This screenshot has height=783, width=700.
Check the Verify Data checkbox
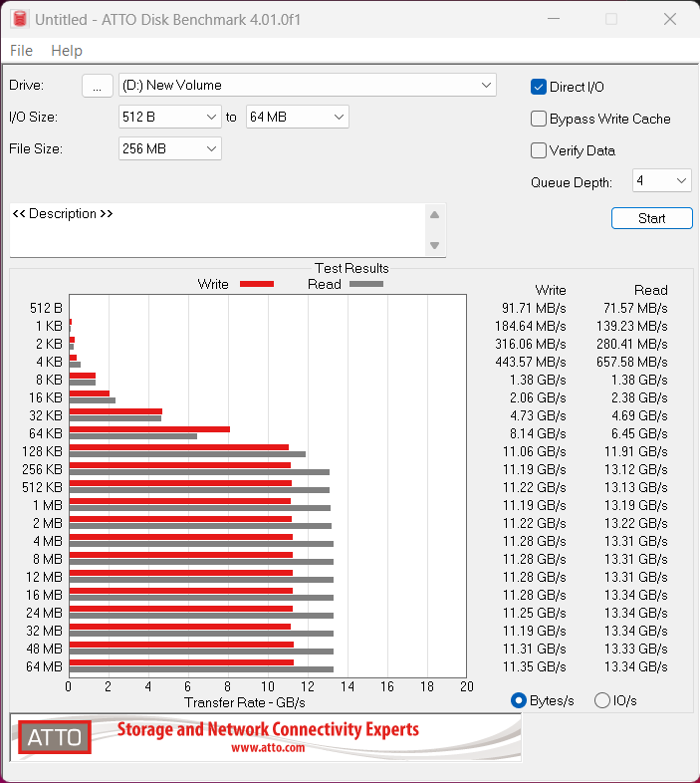539,150
